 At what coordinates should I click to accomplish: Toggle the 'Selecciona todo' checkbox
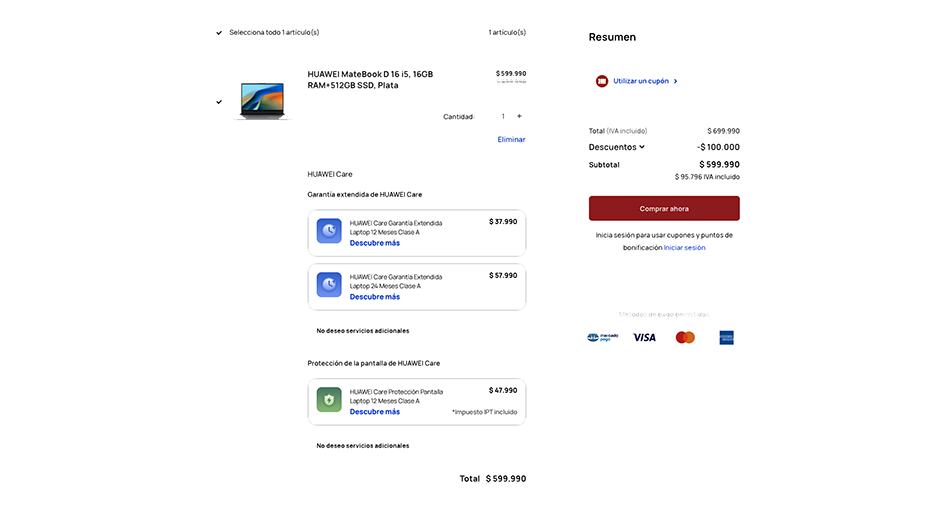219,32
